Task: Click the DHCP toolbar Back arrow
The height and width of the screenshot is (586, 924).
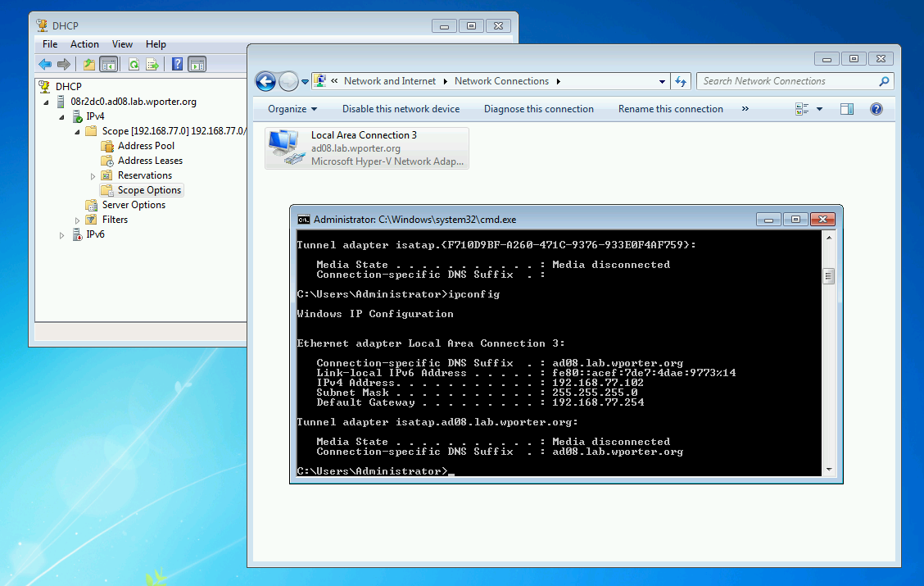Action: (45, 64)
